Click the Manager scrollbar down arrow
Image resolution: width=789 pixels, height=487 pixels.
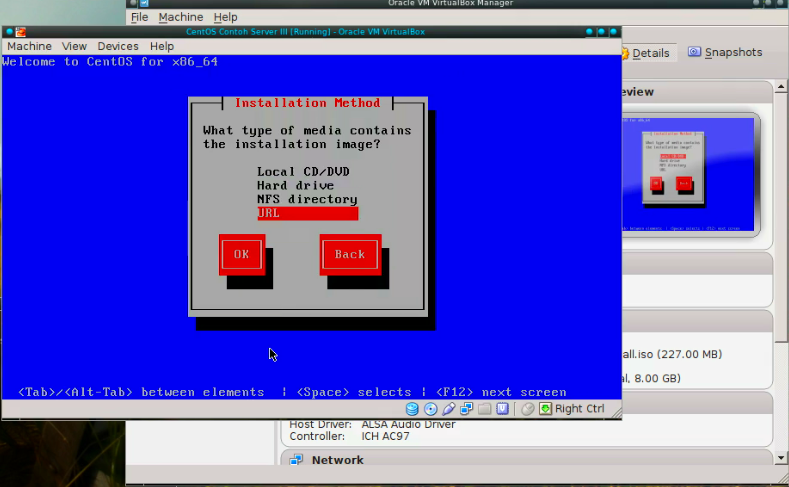[781, 458]
